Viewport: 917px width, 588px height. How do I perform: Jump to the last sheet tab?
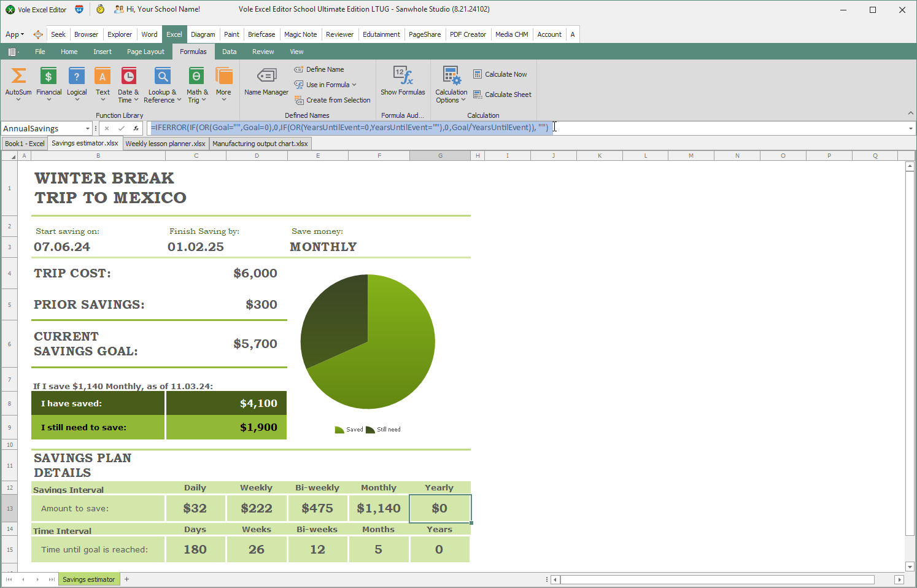tap(52, 579)
